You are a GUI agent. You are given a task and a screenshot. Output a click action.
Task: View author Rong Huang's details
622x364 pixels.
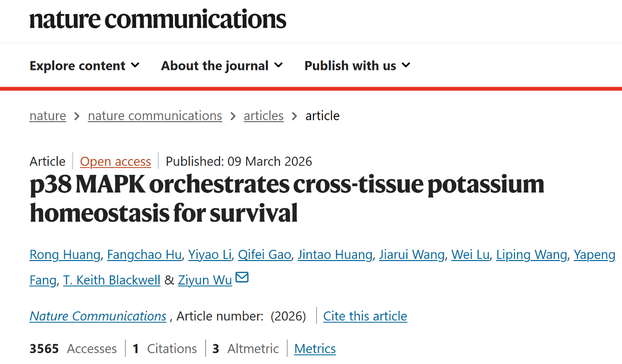65,255
